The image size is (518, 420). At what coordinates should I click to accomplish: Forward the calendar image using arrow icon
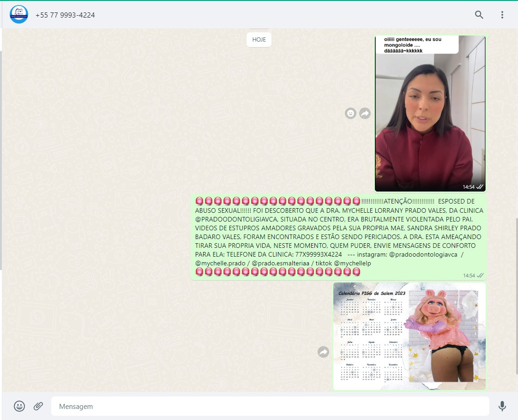tap(324, 352)
